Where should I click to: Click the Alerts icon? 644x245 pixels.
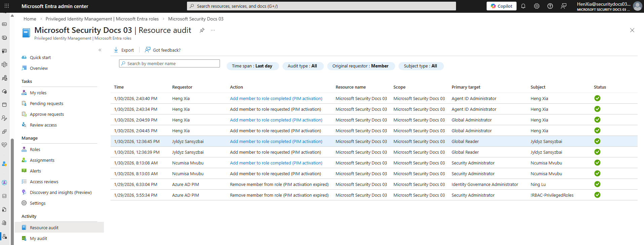(24, 171)
